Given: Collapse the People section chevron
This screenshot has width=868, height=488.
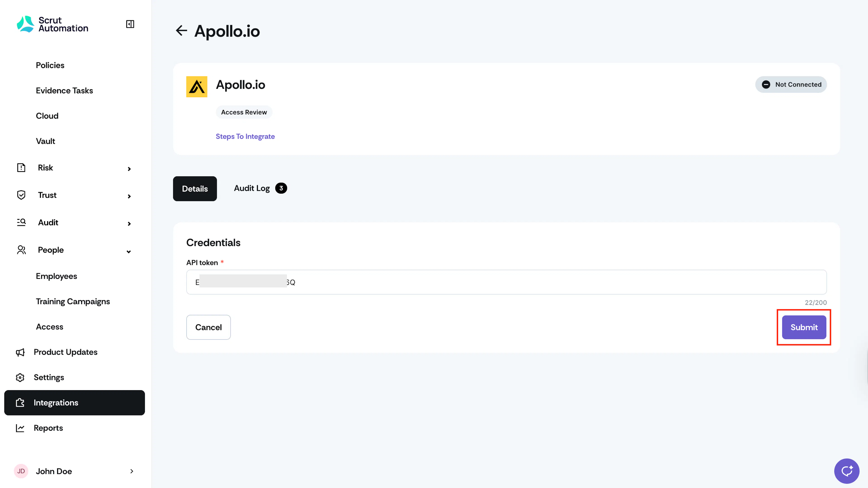Looking at the screenshot, I should coord(129,251).
